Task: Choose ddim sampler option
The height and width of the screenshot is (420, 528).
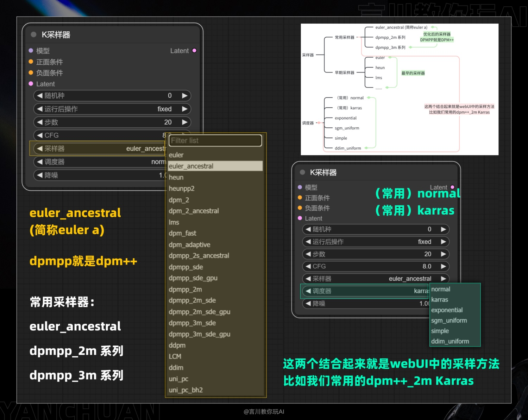Action: click(215, 368)
